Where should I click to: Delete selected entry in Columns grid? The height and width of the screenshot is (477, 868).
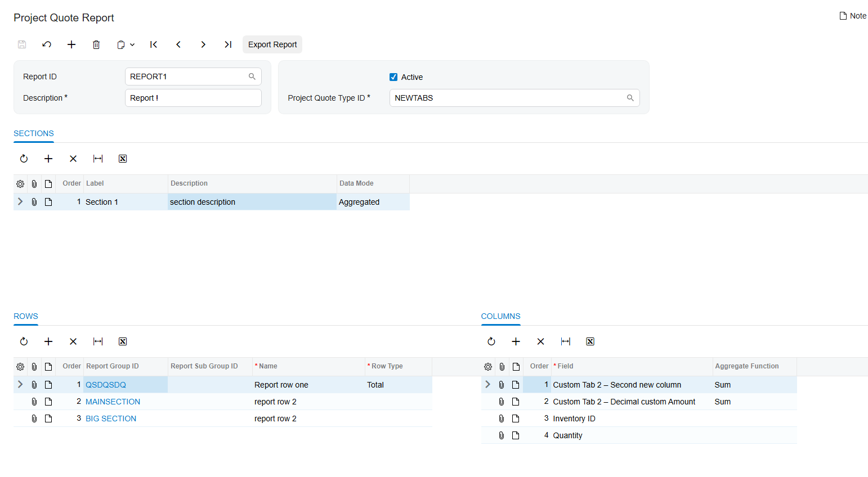pos(540,341)
